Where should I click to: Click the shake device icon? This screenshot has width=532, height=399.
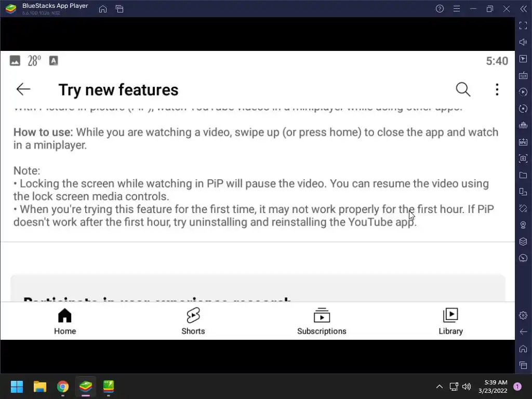pyautogui.click(x=523, y=208)
